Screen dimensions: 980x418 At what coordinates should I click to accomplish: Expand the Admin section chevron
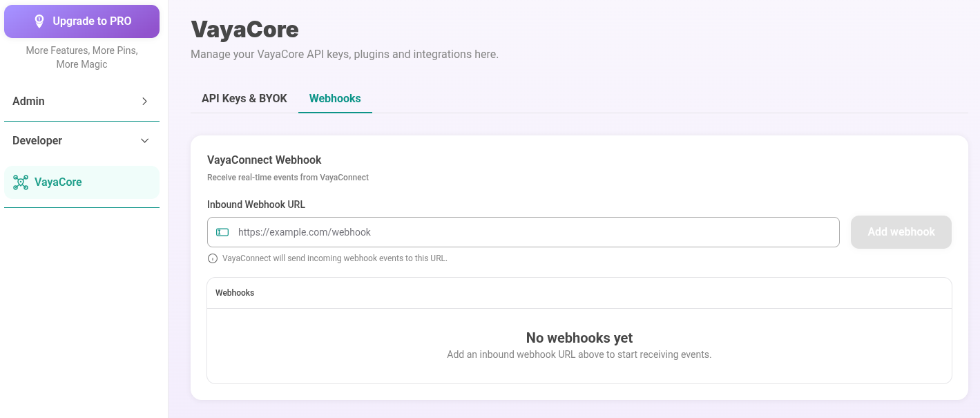tap(144, 102)
